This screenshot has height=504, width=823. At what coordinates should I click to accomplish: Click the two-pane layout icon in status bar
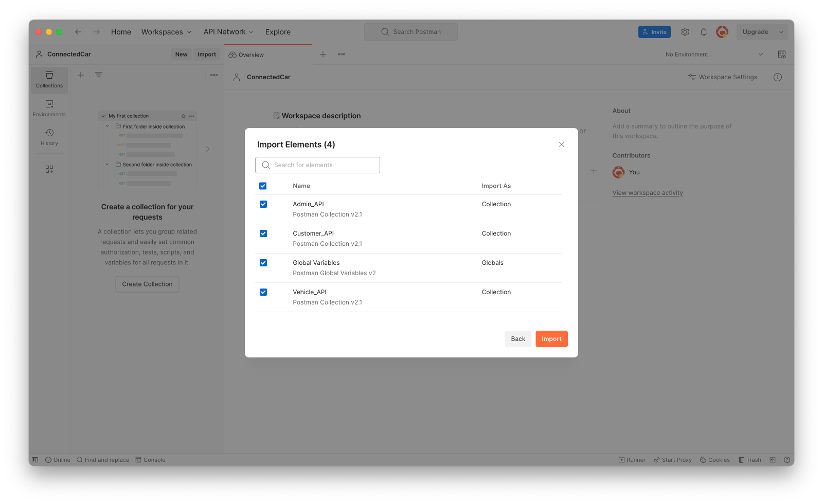[773, 460]
